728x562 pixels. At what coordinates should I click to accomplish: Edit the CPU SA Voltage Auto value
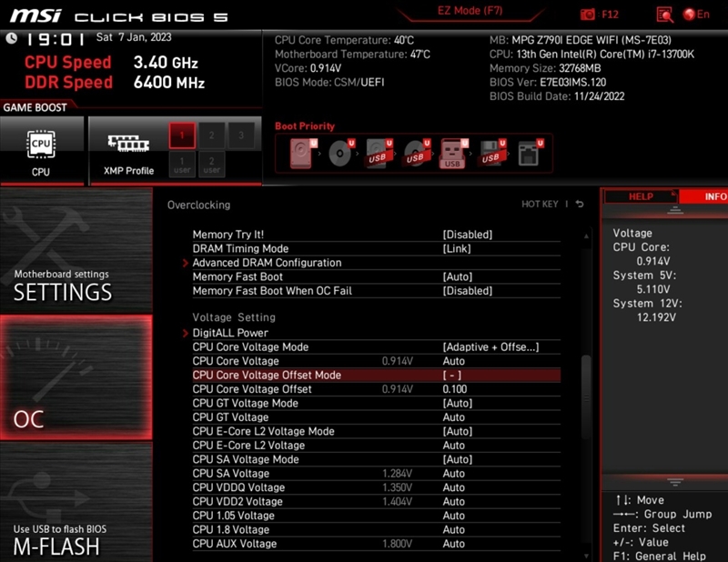tap(453, 474)
